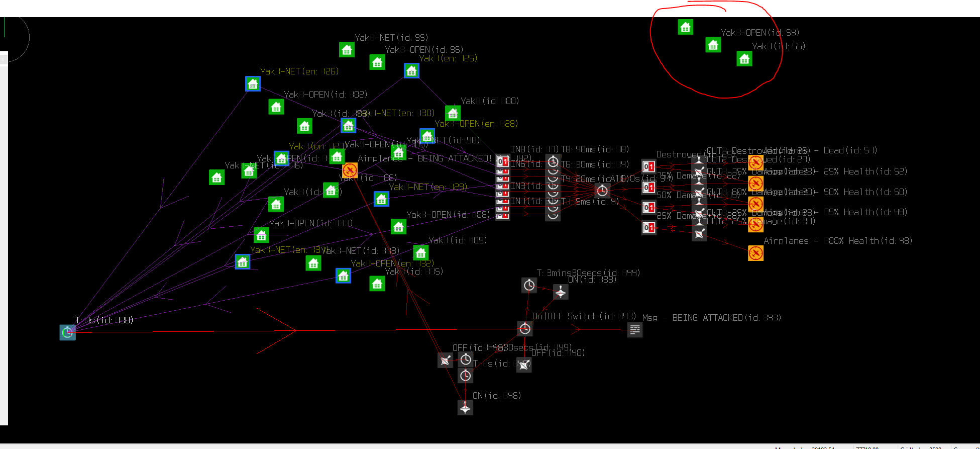Image resolution: width=980 pixels, height=449 pixels.
Task: Select the Airplanes - BEING ATTACKED icon
Action: coord(350,170)
